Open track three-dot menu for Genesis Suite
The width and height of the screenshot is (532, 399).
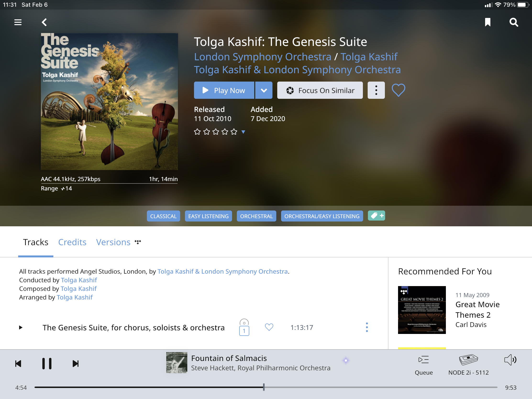click(x=367, y=327)
